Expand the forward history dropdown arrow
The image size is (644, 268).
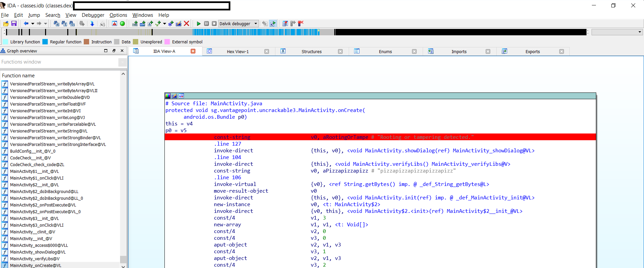click(x=45, y=24)
